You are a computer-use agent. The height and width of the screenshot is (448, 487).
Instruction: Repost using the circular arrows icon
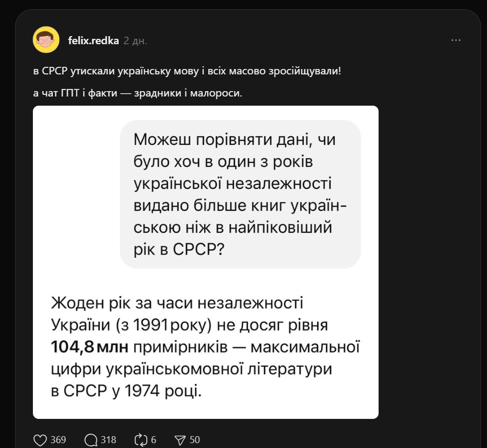pyautogui.click(x=140, y=440)
